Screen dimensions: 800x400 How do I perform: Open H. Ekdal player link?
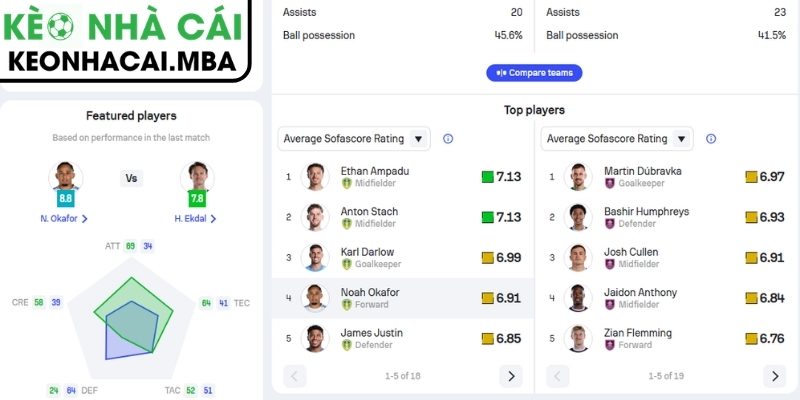pyautogui.click(x=197, y=218)
